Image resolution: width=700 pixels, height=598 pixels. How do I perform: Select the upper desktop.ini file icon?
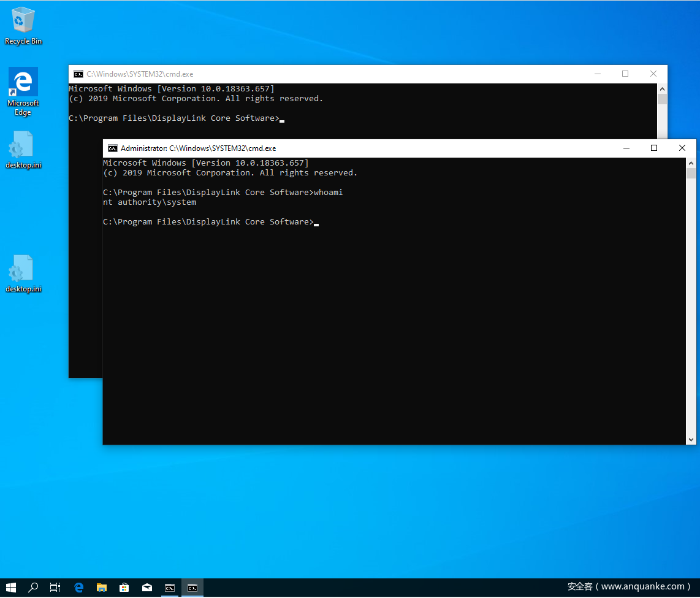(23, 146)
